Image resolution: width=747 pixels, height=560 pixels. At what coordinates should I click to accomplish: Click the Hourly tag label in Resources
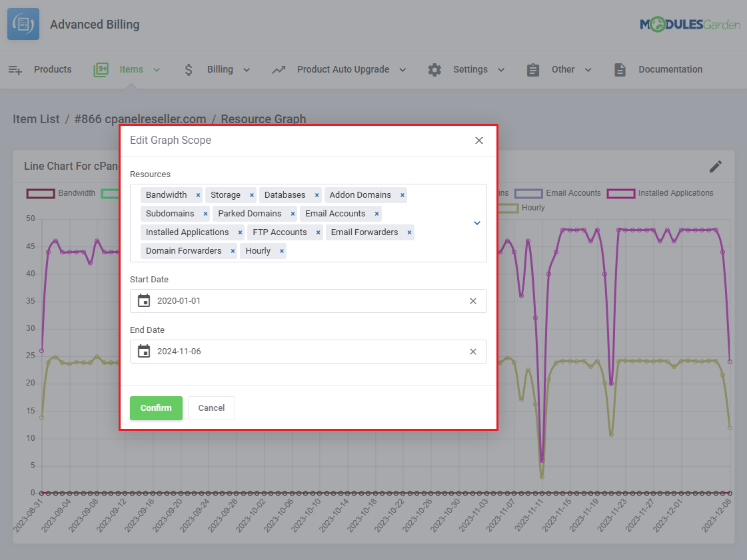tap(258, 251)
